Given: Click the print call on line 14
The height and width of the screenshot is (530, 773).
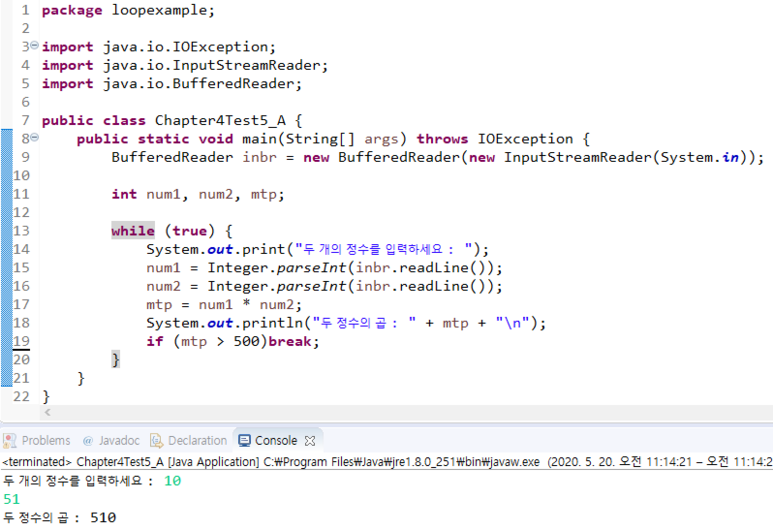Looking at the screenshot, I should click(x=317, y=249).
